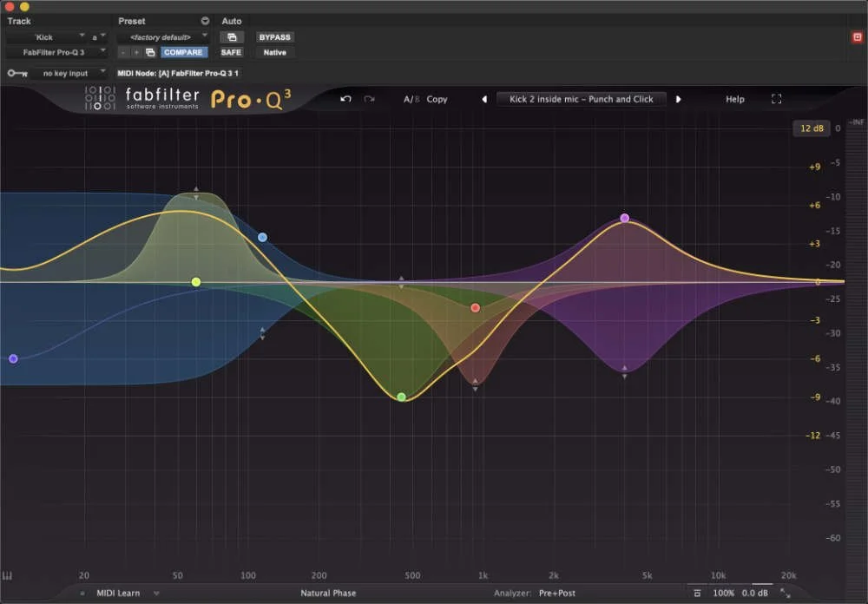This screenshot has height=604, width=868.
Task: Click the 'Track' header label
Action: pyautogui.click(x=19, y=21)
